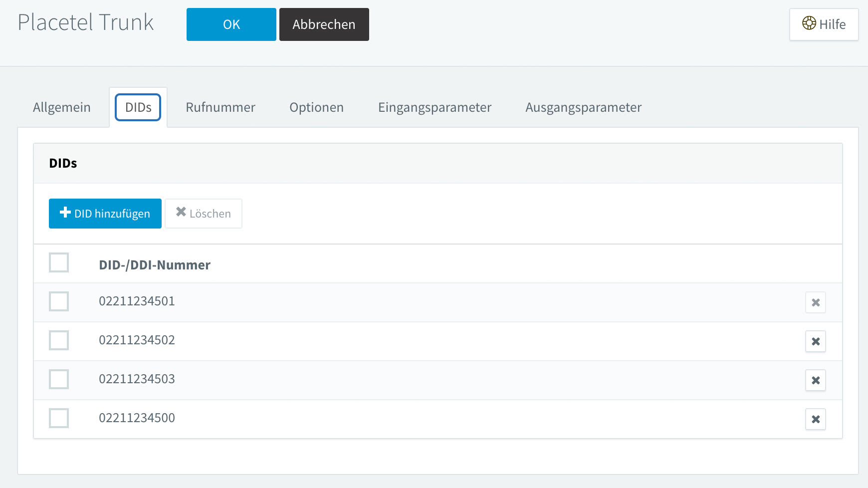The width and height of the screenshot is (868, 488).
Task: Go to the Optionen tab
Action: pos(316,107)
